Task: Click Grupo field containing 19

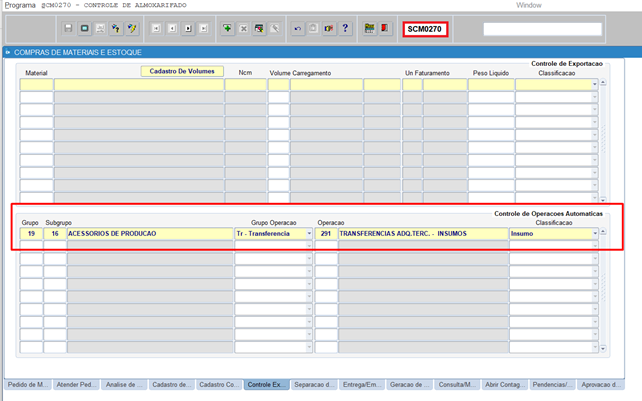Action: tap(31, 233)
